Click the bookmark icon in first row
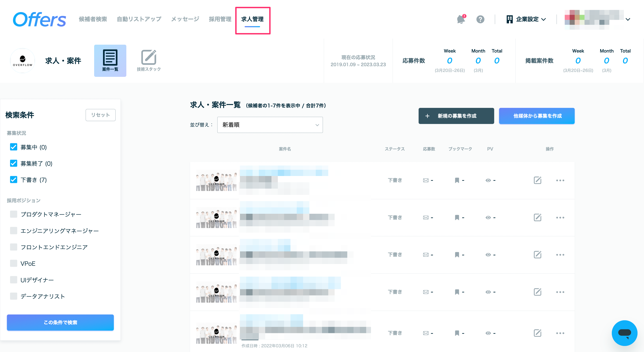This screenshot has height=352, width=644. pos(457,180)
